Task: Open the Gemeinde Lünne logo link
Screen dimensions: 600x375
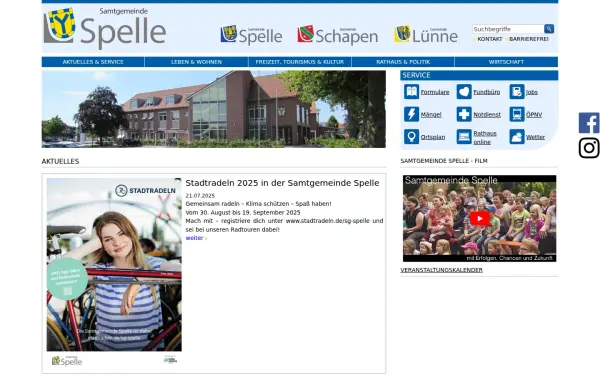Action: pos(426,35)
